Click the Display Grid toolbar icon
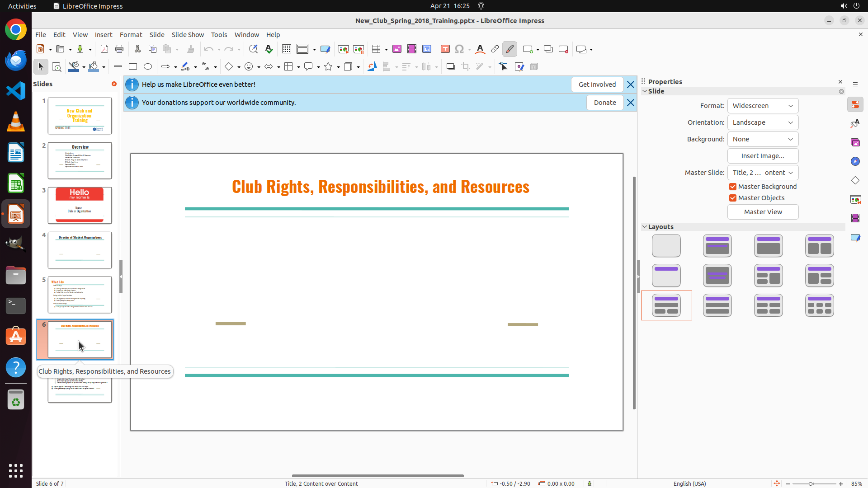Viewport: 868px width, 488px height. pos(287,49)
